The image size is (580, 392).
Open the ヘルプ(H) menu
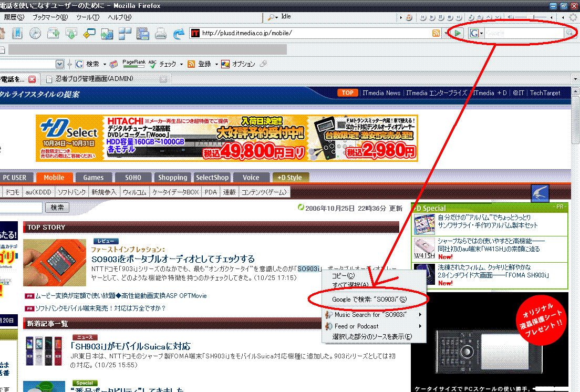pyautogui.click(x=119, y=17)
